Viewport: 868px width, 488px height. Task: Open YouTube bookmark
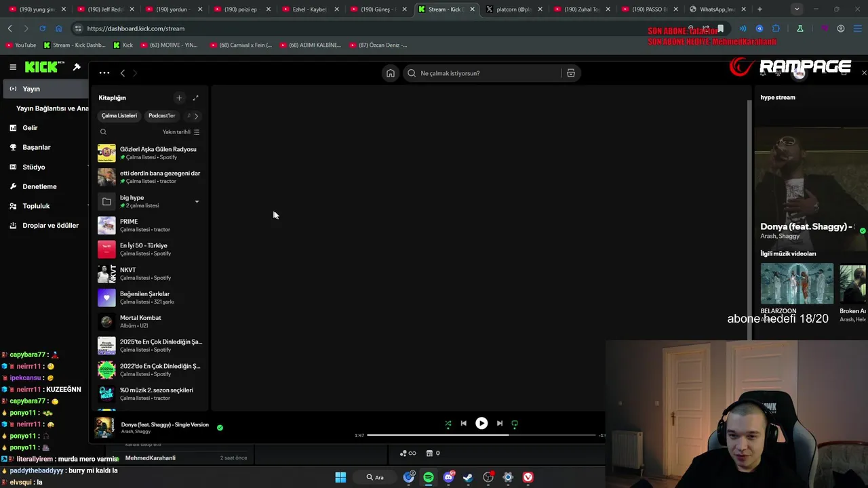click(x=21, y=45)
